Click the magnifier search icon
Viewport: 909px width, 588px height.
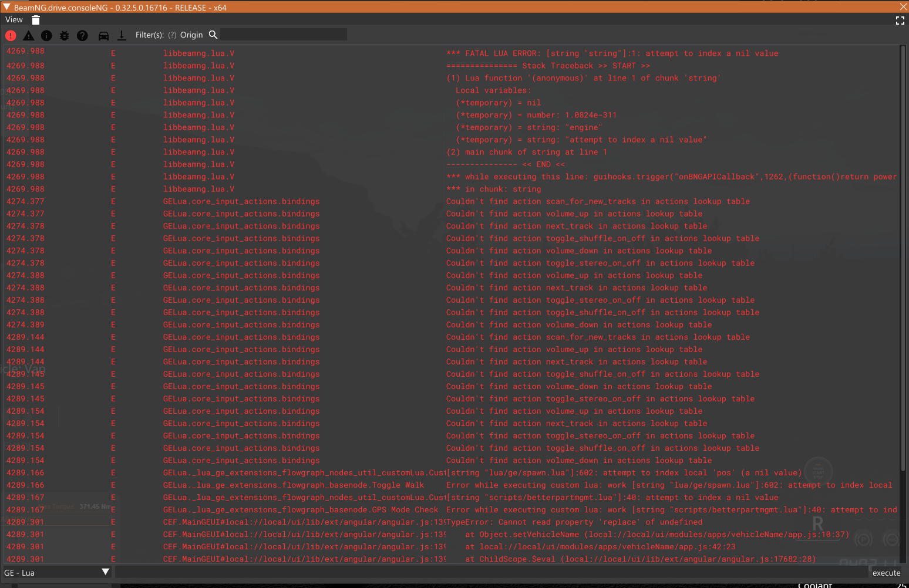[213, 35]
